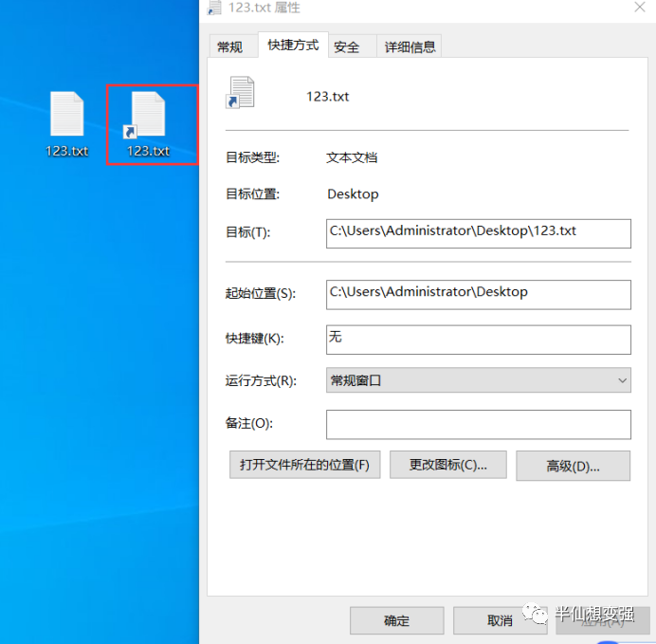This screenshot has height=644, width=656.
Task: Open the 详细信息 tab
Action: tap(410, 46)
